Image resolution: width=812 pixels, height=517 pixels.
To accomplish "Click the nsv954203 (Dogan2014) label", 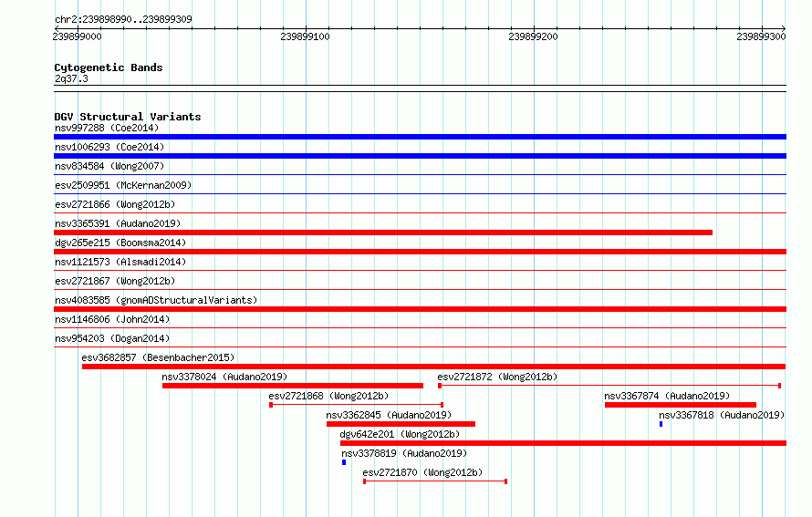I will pos(112,338).
